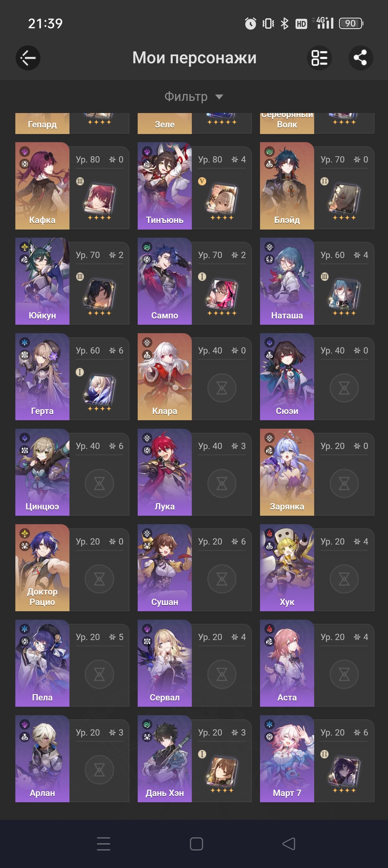Viewport: 388px width, 868px height.
Task: Tap the Android home button
Action: (197, 844)
